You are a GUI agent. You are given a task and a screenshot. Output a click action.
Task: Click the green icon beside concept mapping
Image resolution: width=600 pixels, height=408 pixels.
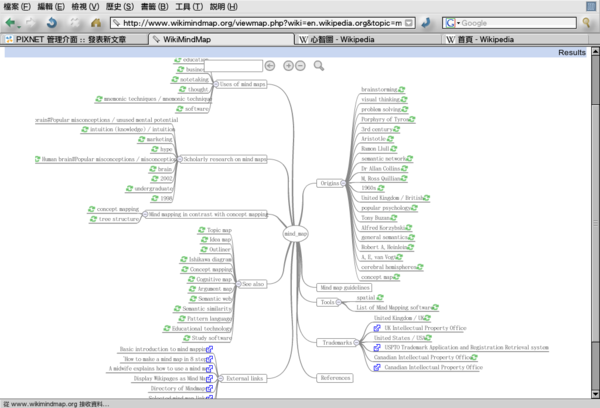[x=91, y=209]
